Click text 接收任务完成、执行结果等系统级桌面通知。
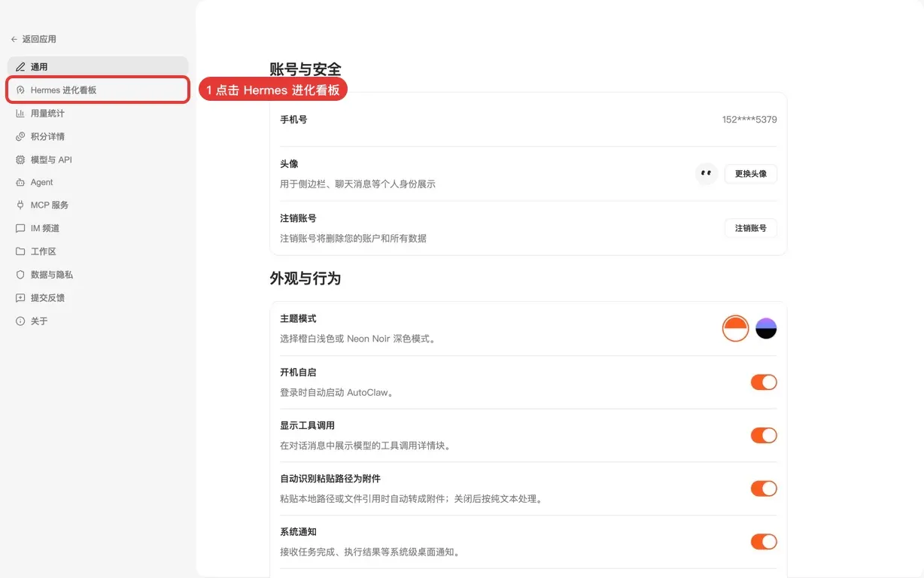The height and width of the screenshot is (578, 924). click(x=370, y=552)
